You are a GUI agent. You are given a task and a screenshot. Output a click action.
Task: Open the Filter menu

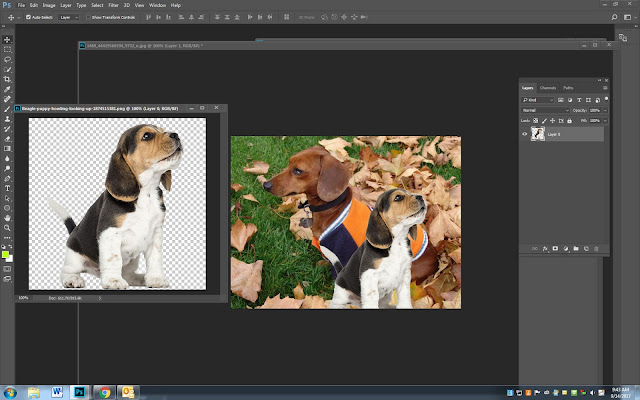(112, 5)
